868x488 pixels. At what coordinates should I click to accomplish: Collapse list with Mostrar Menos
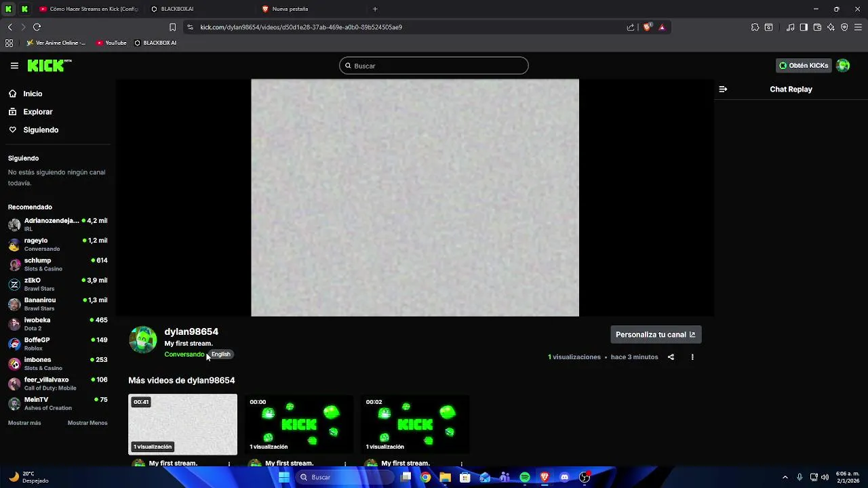[x=87, y=423]
